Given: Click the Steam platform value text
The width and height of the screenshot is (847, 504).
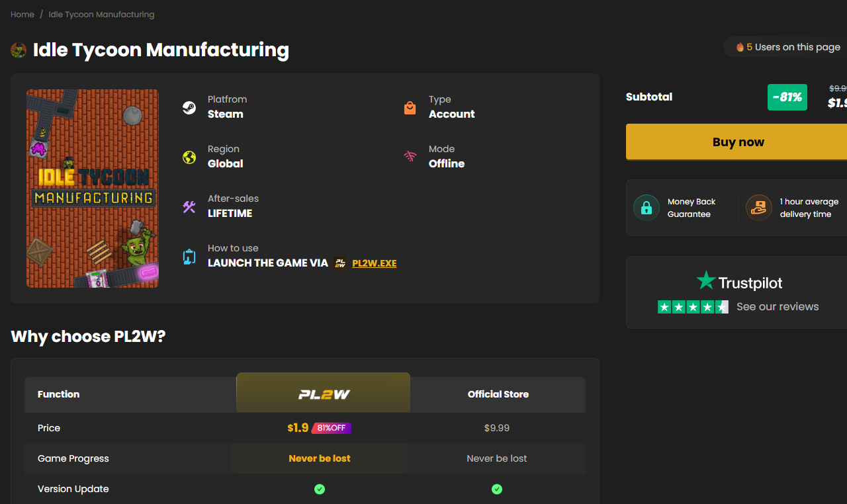Looking at the screenshot, I should tap(226, 114).
